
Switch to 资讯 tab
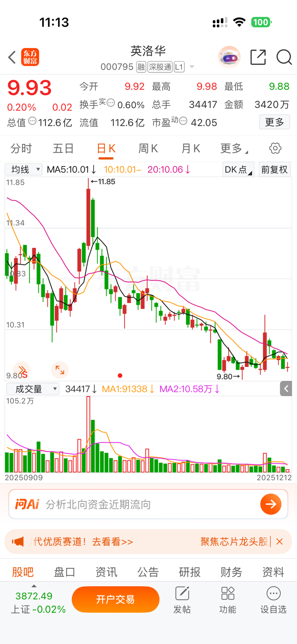click(106, 572)
